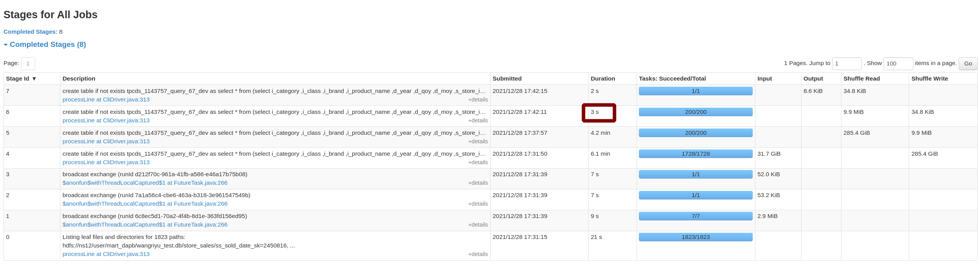The image size is (980, 268).
Task: Select the hdfs://ns12 path text in stage 0
Action: (178, 246)
